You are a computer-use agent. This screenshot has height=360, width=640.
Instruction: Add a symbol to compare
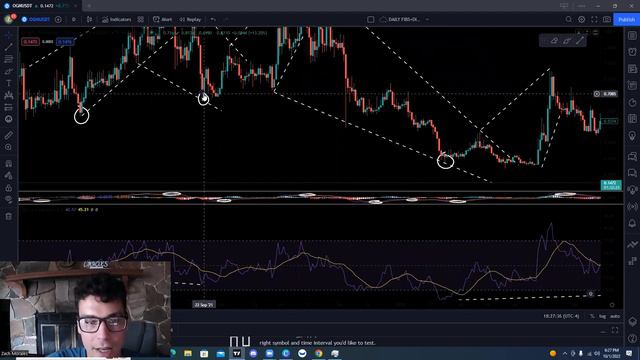58,19
